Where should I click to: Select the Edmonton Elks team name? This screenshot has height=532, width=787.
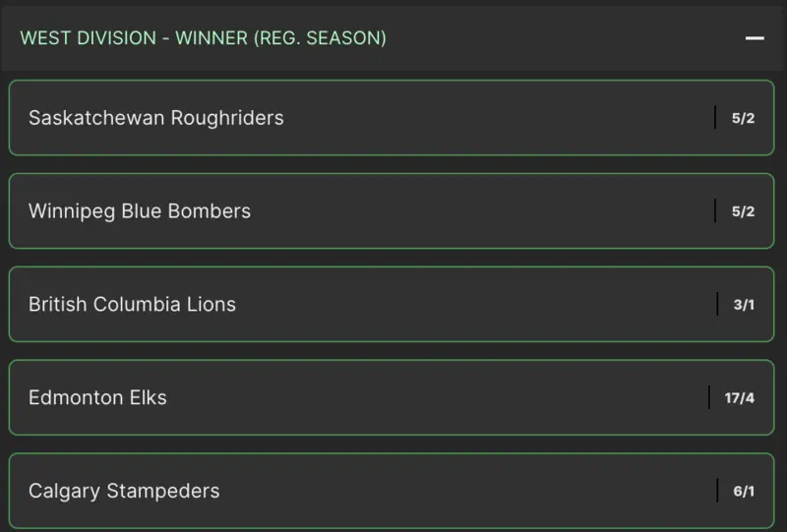(x=97, y=398)
